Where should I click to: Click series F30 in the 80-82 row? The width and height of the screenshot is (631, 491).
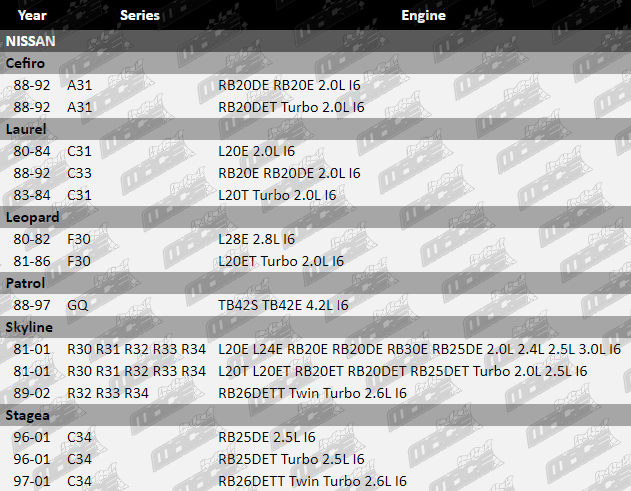click(x=79, y=239)
